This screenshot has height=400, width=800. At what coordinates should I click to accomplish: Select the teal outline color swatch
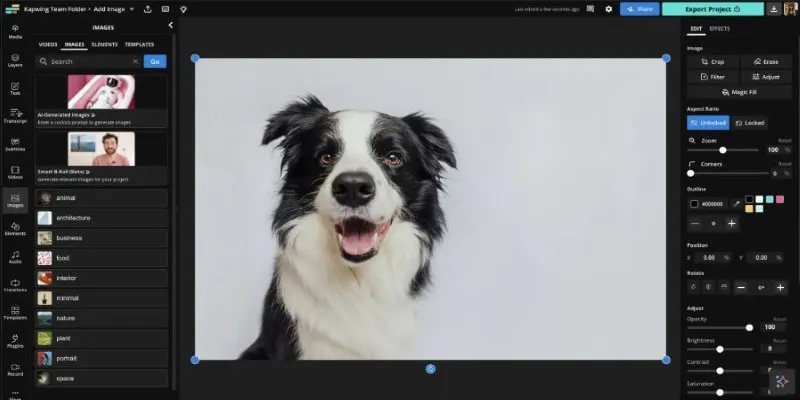[x=769, y=199]
